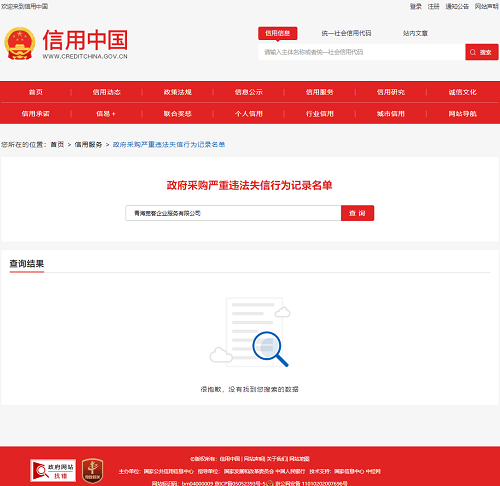
Task: Click the 登录 link at the top right
Action: pyautogui.click(x=416, y=6)
